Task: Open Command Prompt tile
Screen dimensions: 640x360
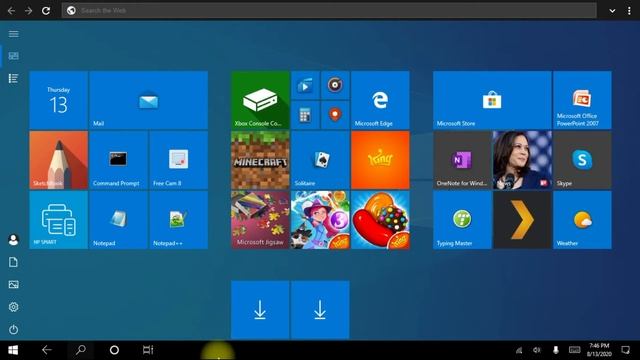Action: [118, 160]
